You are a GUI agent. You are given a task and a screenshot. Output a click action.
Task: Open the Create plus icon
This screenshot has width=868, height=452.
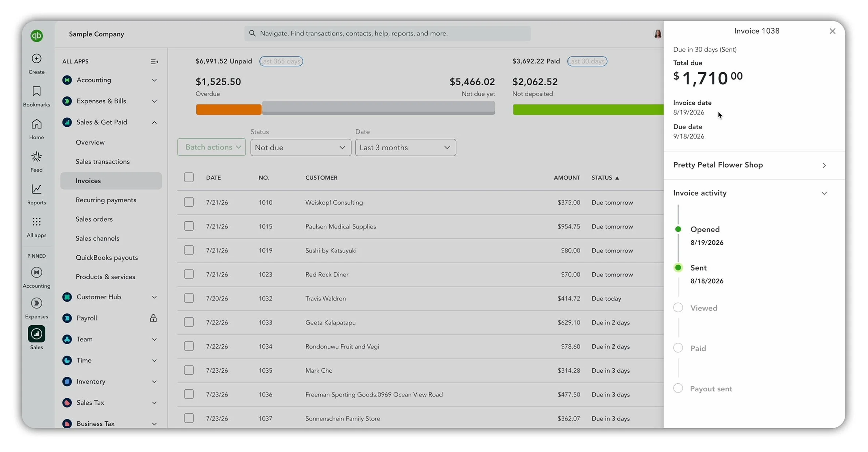[x=36, y=58]
